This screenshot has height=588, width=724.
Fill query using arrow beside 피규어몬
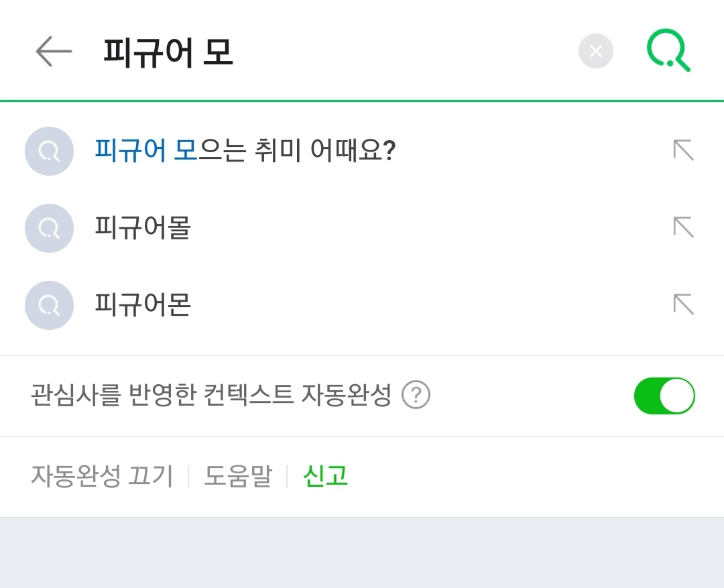683,304
